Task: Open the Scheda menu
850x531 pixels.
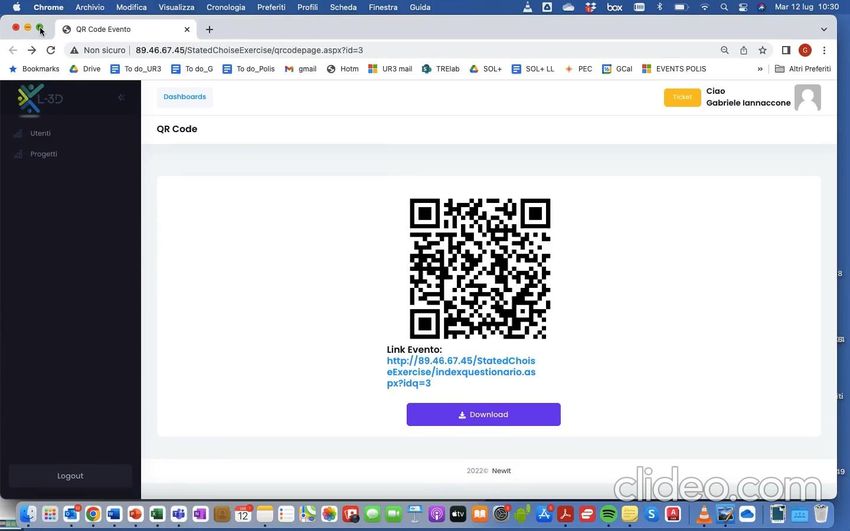Action: 343,7
